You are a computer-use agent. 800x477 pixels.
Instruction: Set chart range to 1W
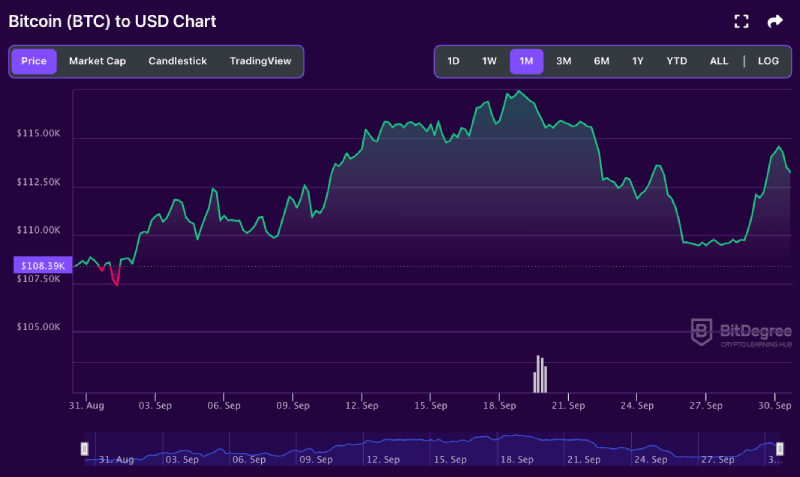[x=489, y=61]
